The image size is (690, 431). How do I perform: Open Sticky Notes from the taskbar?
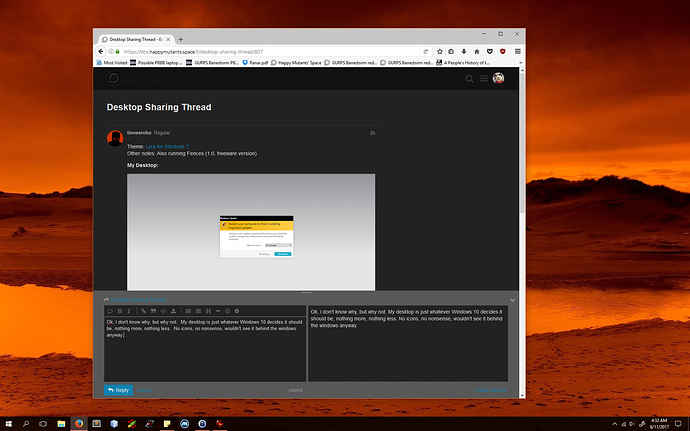point(167,424)
